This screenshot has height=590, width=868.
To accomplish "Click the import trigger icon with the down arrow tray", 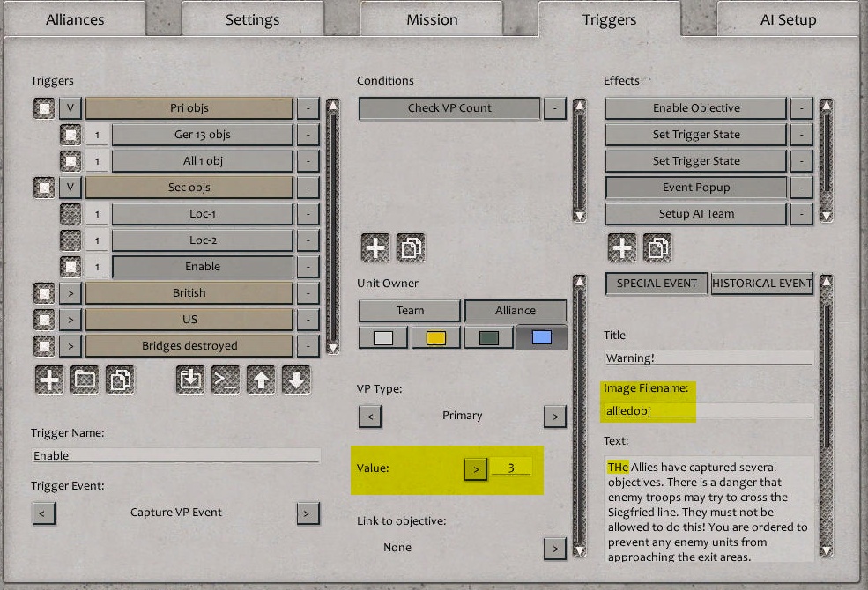I will (x=190, y=380).
